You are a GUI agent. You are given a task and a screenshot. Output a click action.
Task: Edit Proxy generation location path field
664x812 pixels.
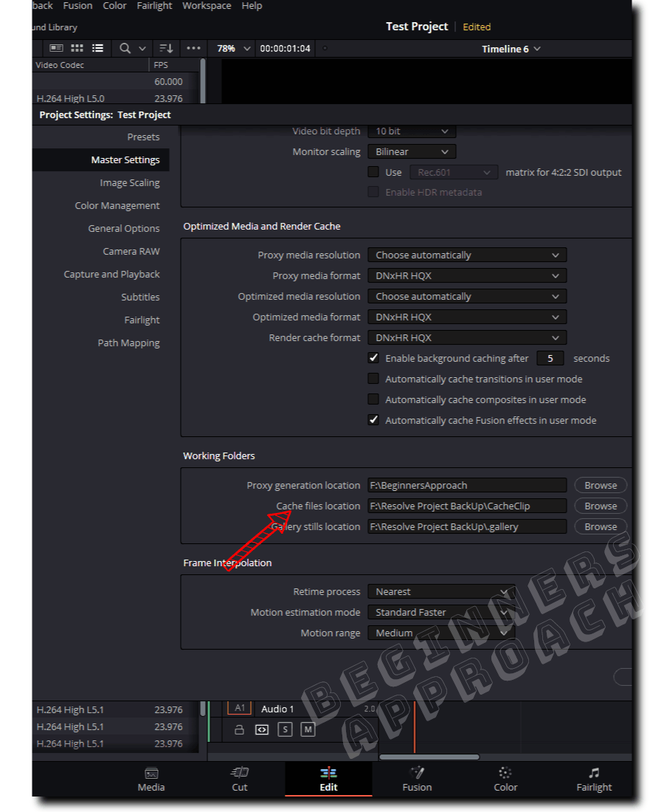(467, 485)
